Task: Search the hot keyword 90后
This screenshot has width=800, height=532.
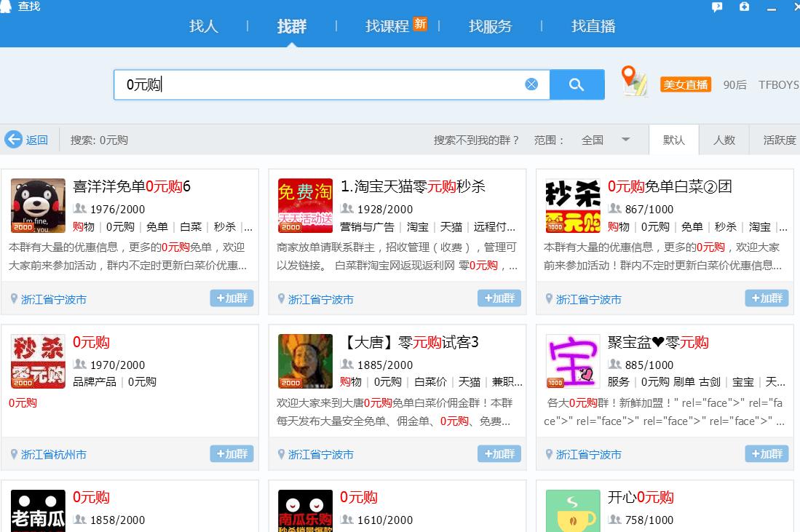Action: tap(735, 84)
